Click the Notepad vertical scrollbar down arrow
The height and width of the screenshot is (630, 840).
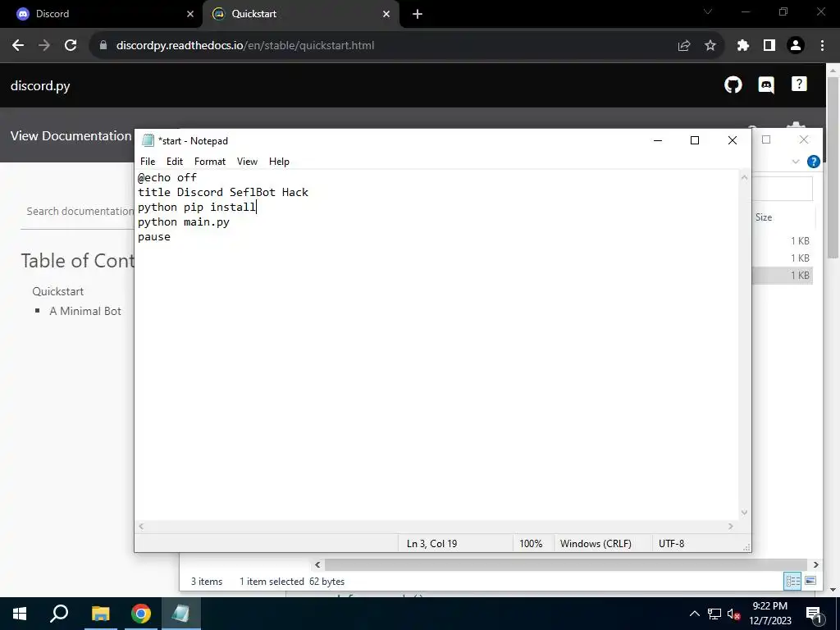(744, 513)
